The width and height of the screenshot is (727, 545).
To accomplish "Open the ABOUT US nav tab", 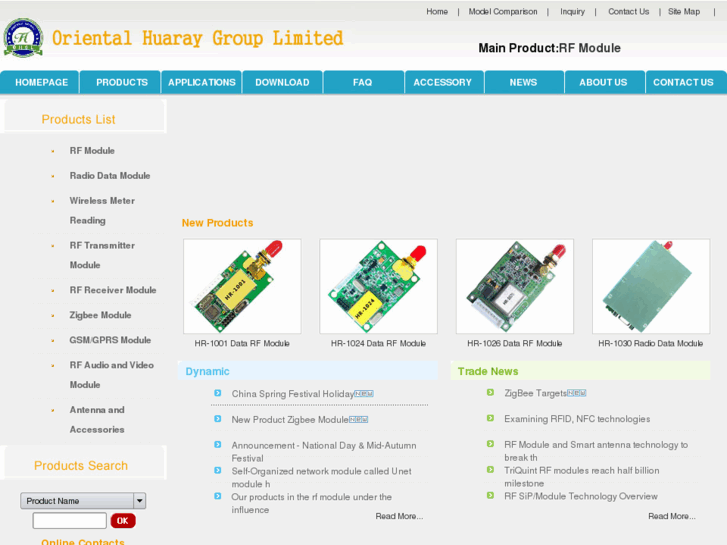I will tap(603, 82).
